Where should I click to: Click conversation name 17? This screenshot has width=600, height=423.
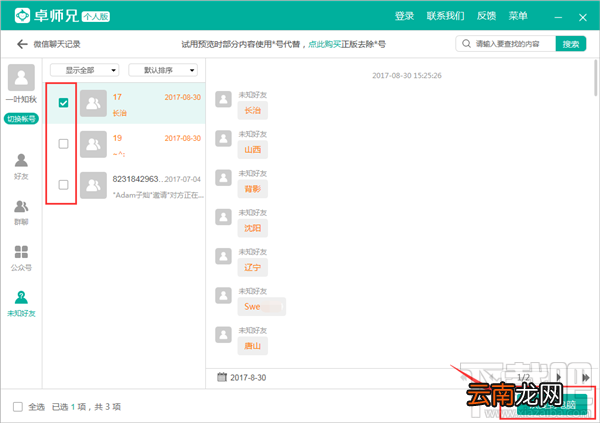pos(117,97)
